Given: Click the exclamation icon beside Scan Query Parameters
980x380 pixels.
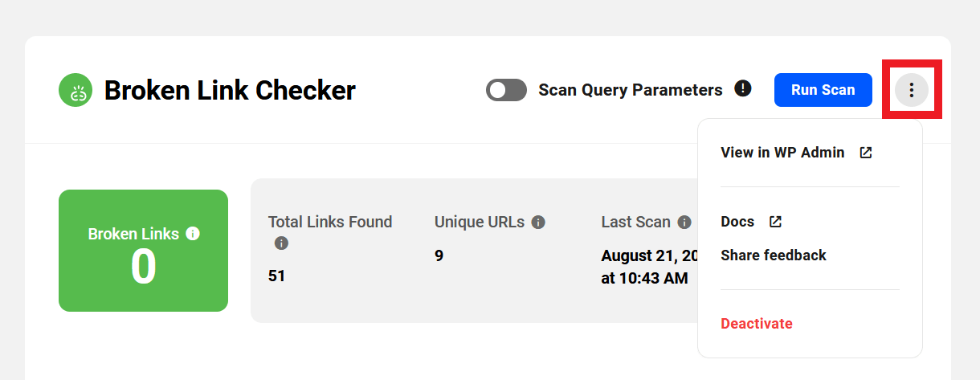Looking at the screenshot, I should coord(743,88).
